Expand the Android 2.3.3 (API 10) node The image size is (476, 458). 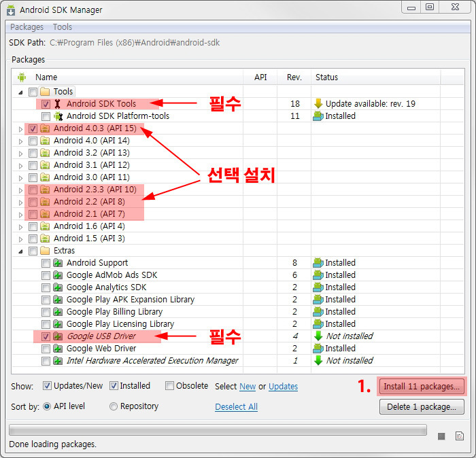(x=20, y=190)
